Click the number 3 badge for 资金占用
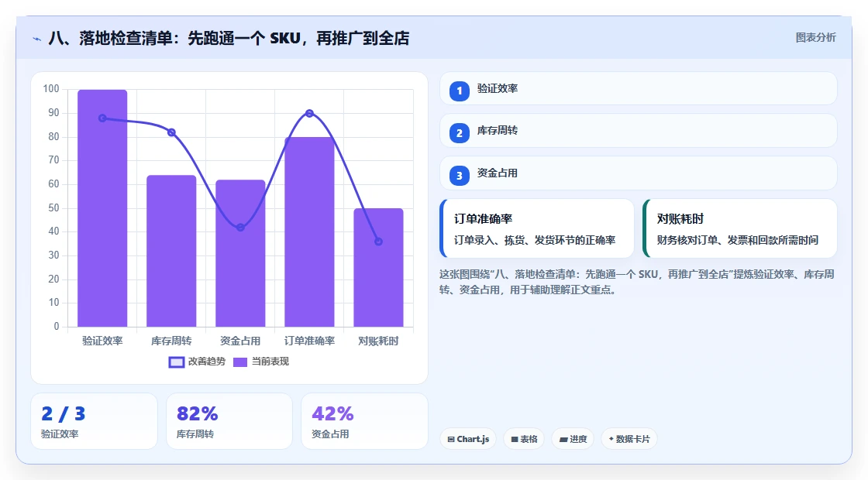The width and height of the screenshot is (868, 480). 459,176
